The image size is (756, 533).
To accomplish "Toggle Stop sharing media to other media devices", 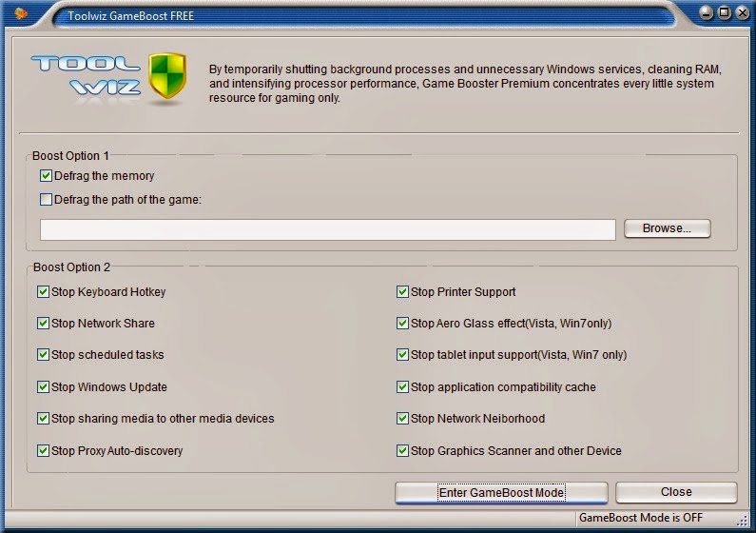I will point(43,418).
